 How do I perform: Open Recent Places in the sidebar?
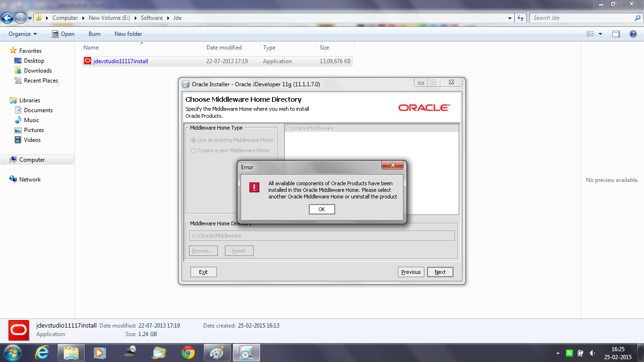pyautogui.click(x=41, y=81)
